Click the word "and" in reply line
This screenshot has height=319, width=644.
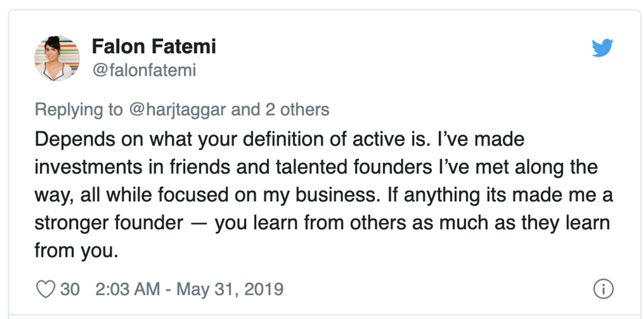click(x=245, y=110)
